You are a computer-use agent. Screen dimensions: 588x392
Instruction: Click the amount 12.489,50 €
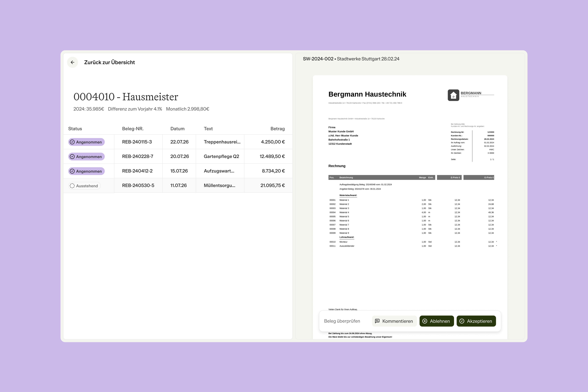[272, 156]
